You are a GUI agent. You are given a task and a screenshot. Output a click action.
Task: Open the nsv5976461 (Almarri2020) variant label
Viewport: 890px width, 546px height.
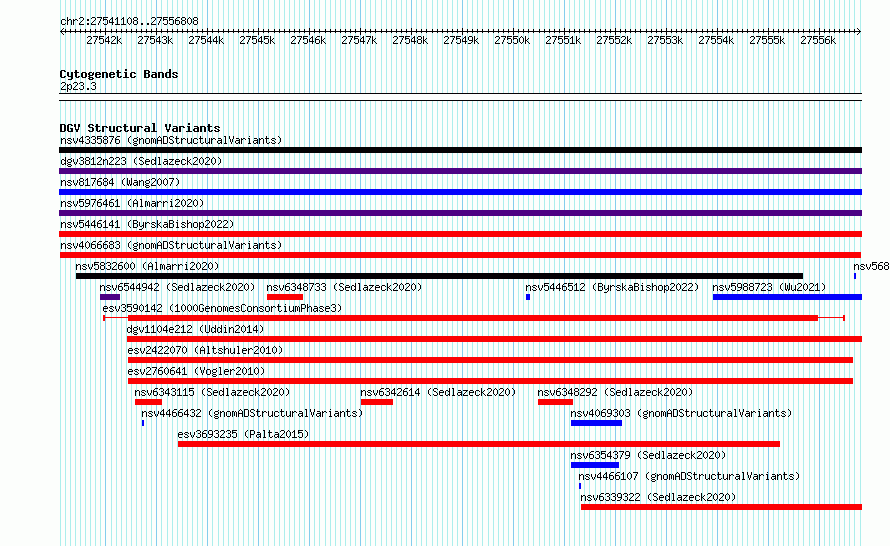pyautogui.click(x=132, y=203)
